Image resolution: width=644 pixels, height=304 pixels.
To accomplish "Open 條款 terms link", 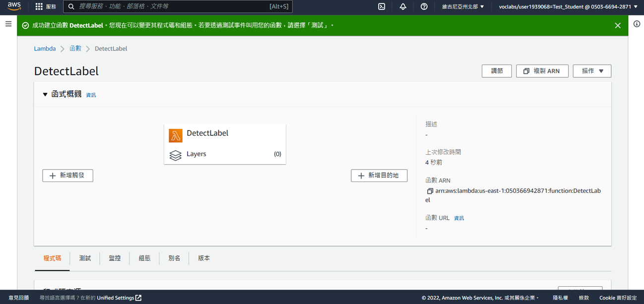I will click(584, 298).
